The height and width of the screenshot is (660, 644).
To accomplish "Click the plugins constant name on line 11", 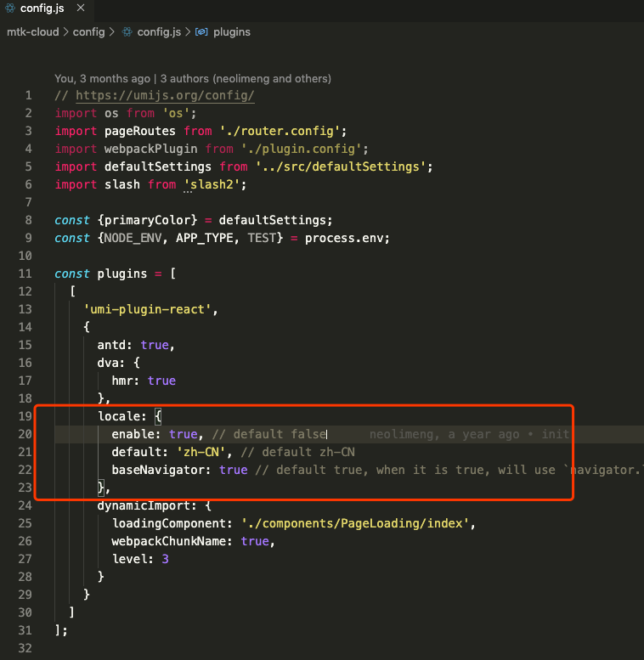I will pyautogui.click(x=122, y=274).
